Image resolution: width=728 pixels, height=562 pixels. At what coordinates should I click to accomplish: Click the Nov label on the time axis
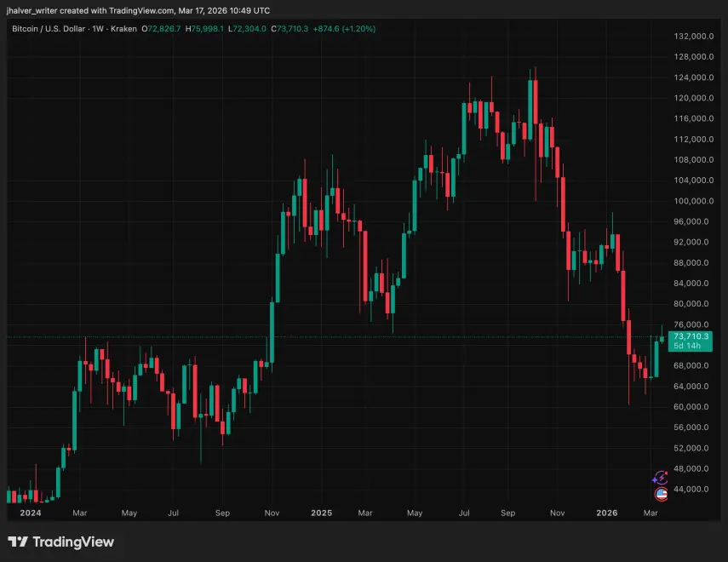tap(272, 513)
